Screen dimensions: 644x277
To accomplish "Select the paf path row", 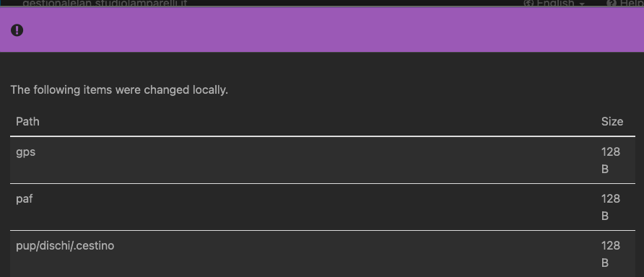I will point(323,207).
